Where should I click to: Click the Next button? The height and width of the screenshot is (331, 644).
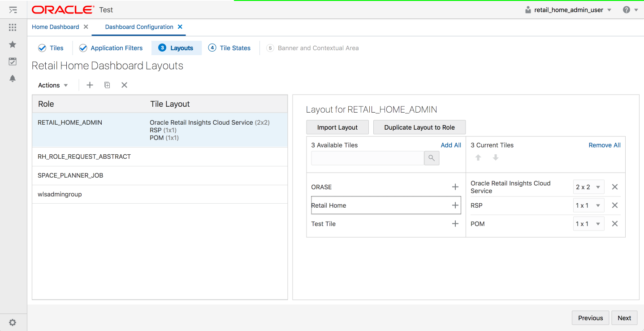click(624, 318)
